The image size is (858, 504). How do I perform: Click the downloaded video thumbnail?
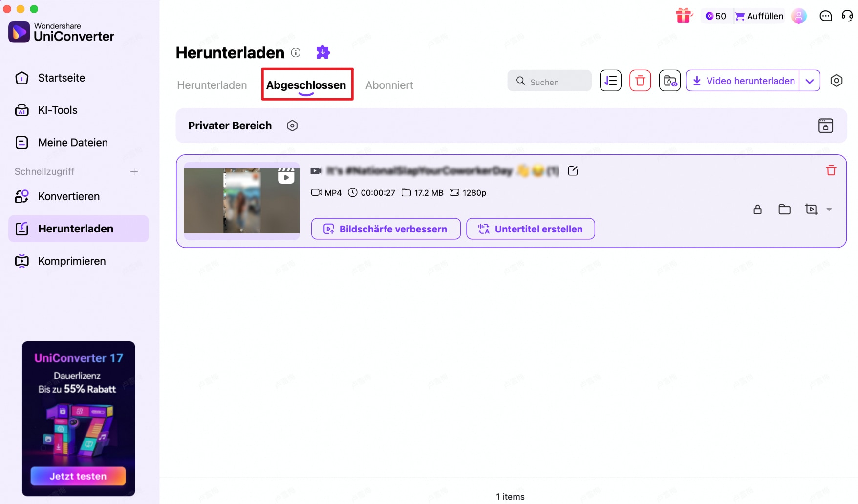pos(241,201)
